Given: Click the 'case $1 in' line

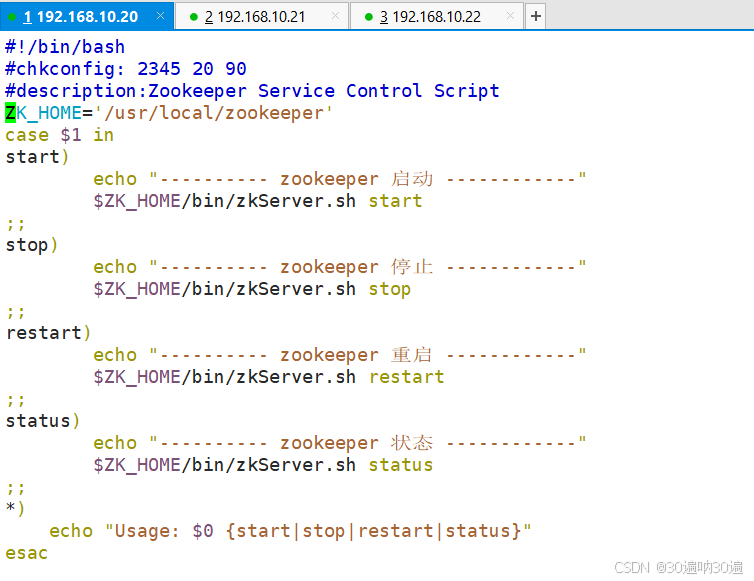Looking at the screenshot, I should [60, 135].
